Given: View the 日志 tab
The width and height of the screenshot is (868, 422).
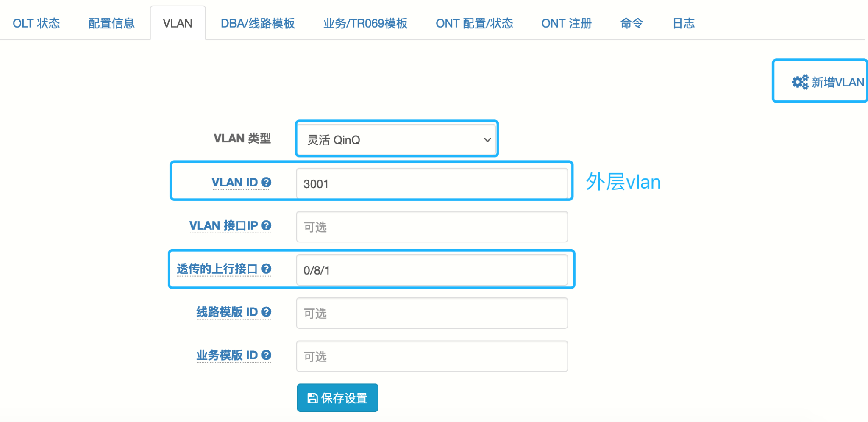Looking at the screenshot, I should 684,23.
